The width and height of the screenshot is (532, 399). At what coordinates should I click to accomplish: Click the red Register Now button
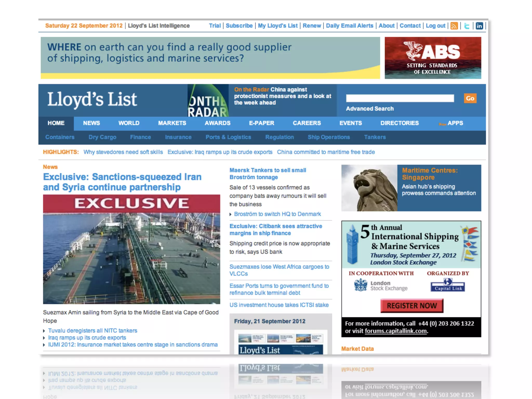click(x=412, y=306)
